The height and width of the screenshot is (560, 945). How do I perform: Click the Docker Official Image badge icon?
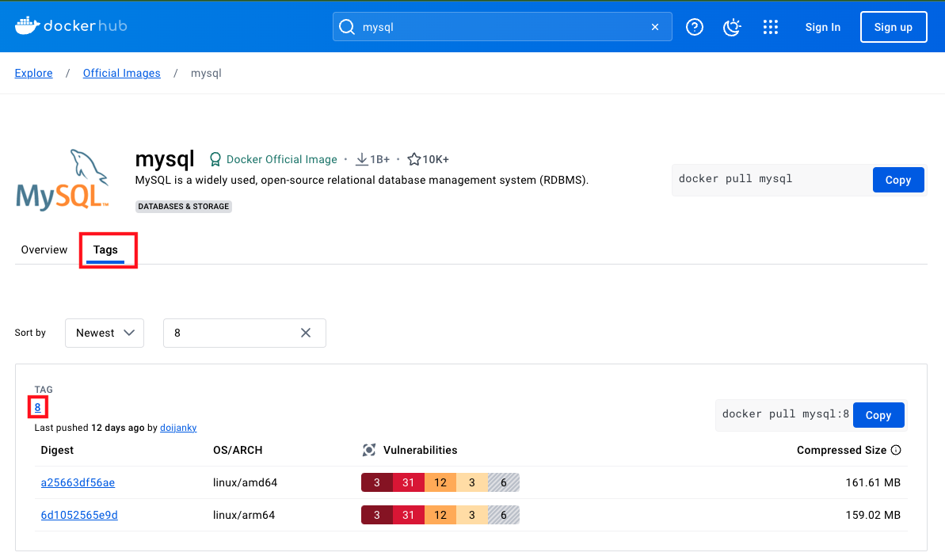215,159
